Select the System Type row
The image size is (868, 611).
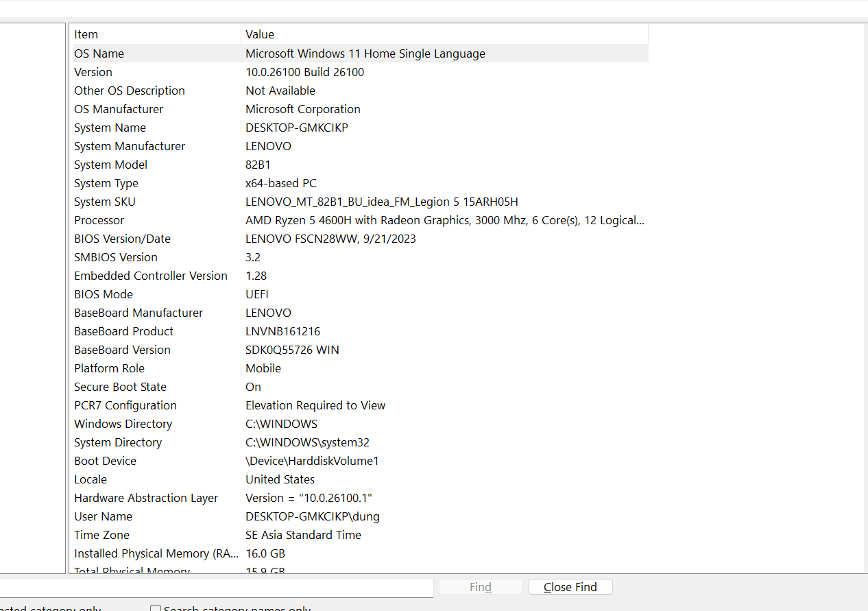[360, 183]
